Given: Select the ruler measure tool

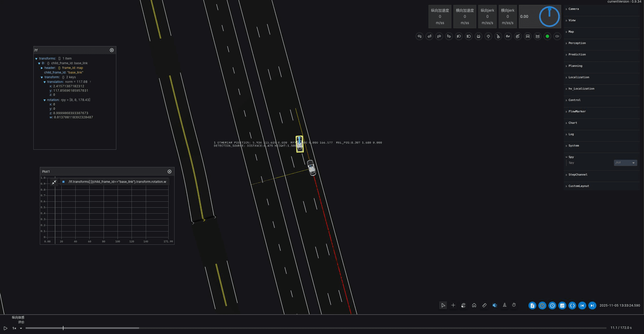Looking at the screenshot, I should 484,305.
